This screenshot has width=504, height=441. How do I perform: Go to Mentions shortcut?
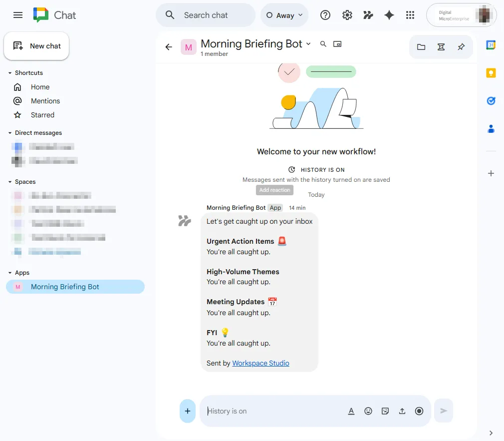(x=45, y=101)
